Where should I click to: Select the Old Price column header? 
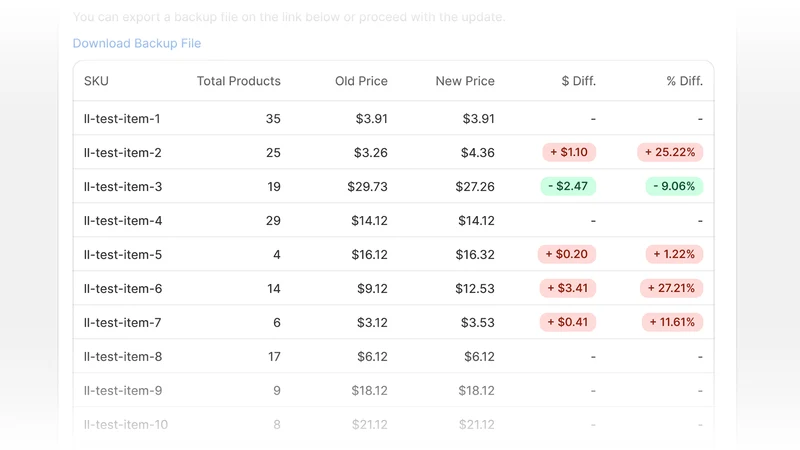[x=361, y=81]
